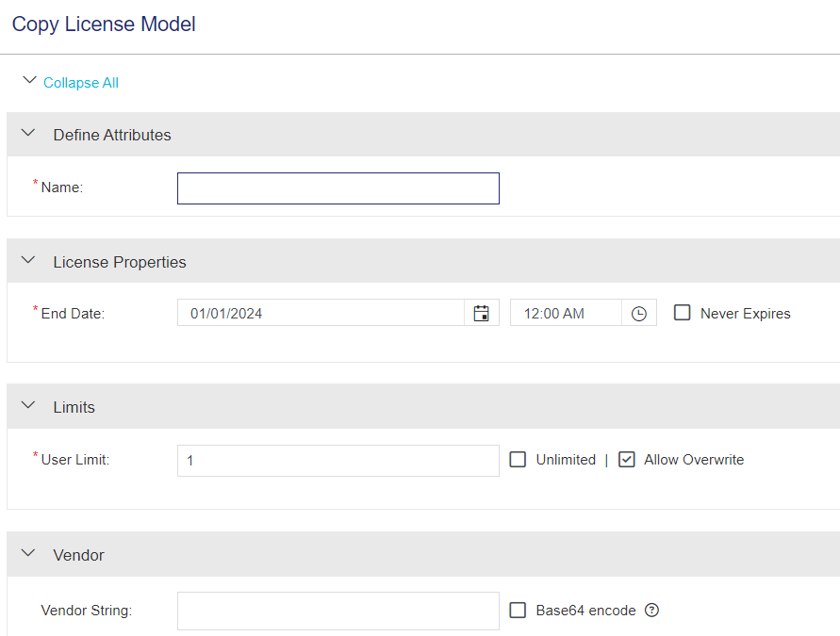The image size is (840, 636).
Task: Collapse the License Properties section chevron
Action: click(x=28, y=260)
